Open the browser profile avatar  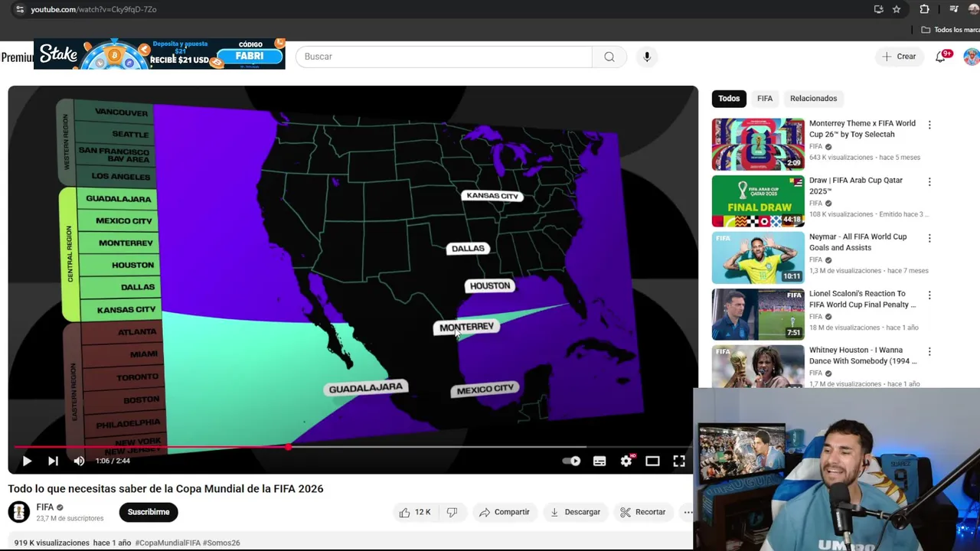coord(974,9)
